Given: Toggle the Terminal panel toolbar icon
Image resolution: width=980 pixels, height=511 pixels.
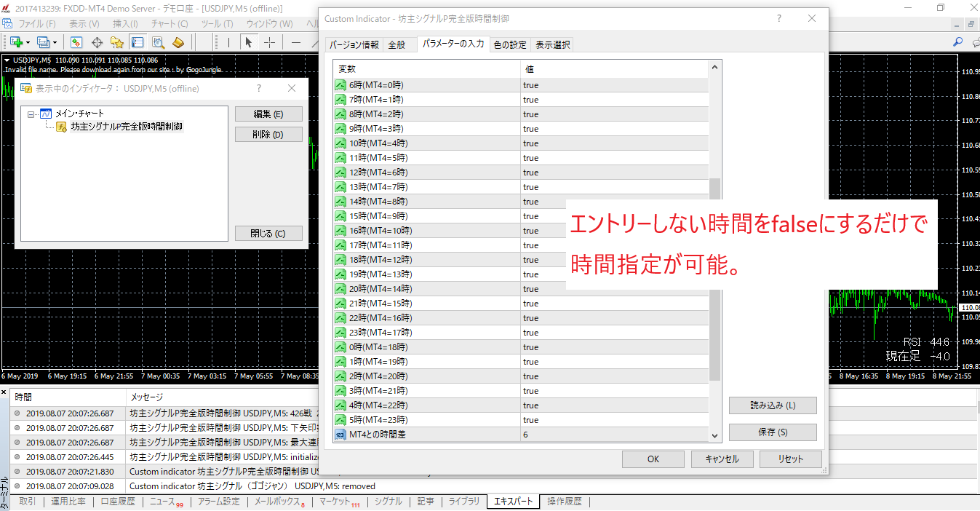Looking at the screenshot, I should point(137,42).
